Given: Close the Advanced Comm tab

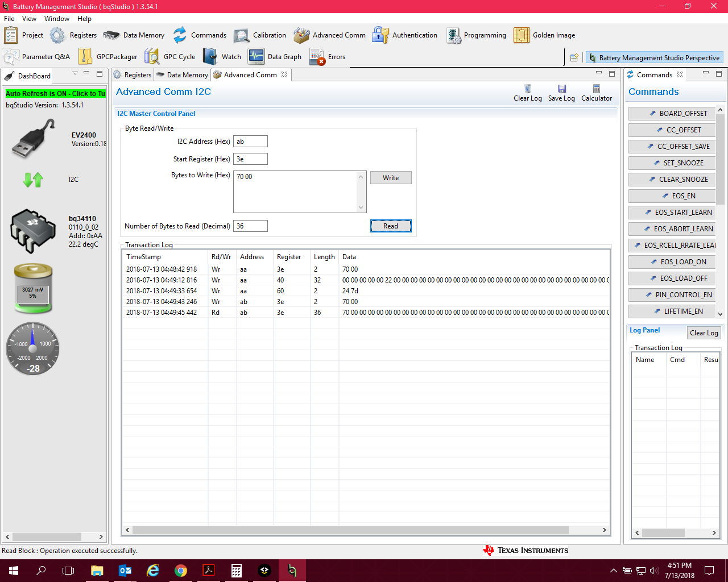Looking at the screenshot, I should click(284, 74).
